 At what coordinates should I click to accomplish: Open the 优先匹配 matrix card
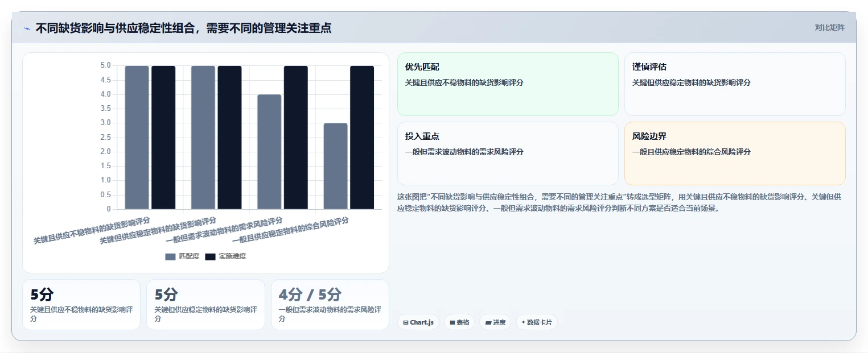click(x=508, y=84)
